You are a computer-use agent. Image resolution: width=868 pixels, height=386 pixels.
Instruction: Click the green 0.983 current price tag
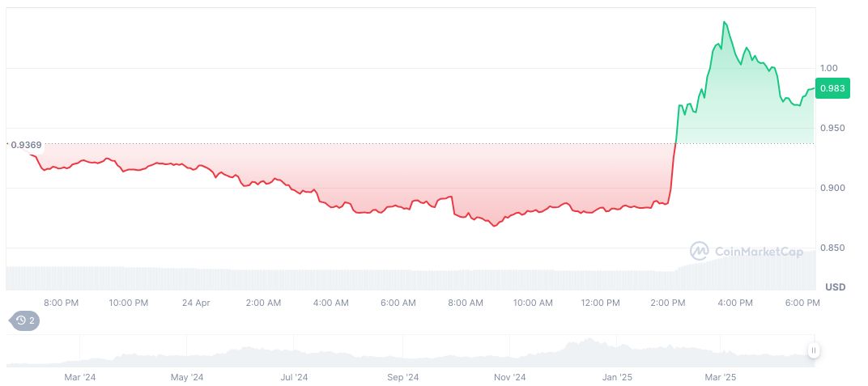[x=832, y=89]
